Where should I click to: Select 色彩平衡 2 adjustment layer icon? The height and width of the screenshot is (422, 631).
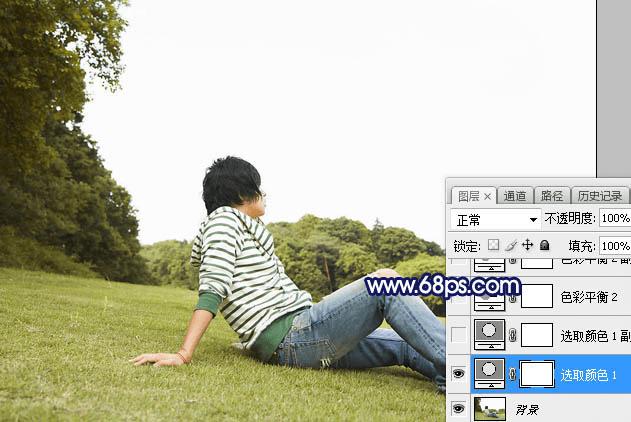[489, 300]
